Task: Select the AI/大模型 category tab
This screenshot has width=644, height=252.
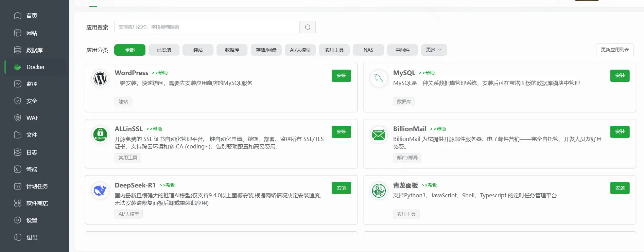Action: 300,50
